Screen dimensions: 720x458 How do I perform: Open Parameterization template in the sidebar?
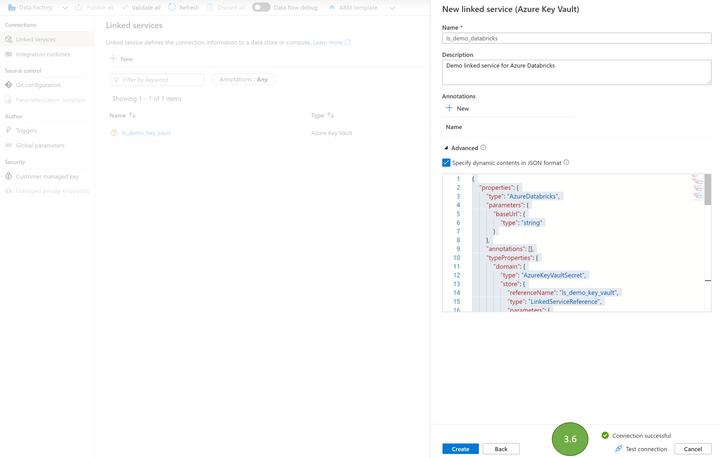51,100
